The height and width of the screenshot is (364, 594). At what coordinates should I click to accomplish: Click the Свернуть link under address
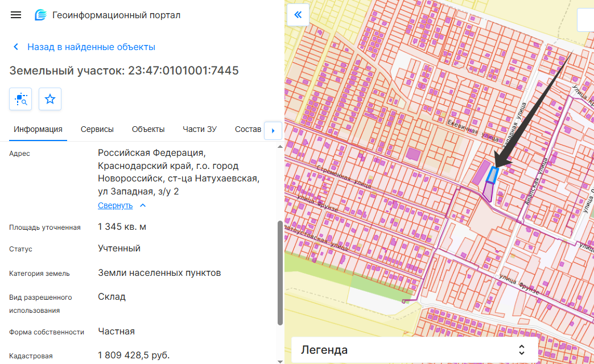pyautogui.click(x=115, y=205)
